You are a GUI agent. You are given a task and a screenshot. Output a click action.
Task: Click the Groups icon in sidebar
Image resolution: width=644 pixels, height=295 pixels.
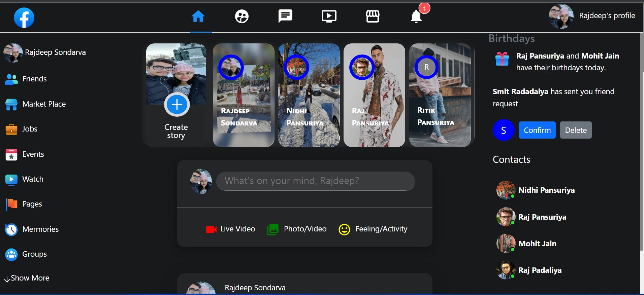coord(11,254)
